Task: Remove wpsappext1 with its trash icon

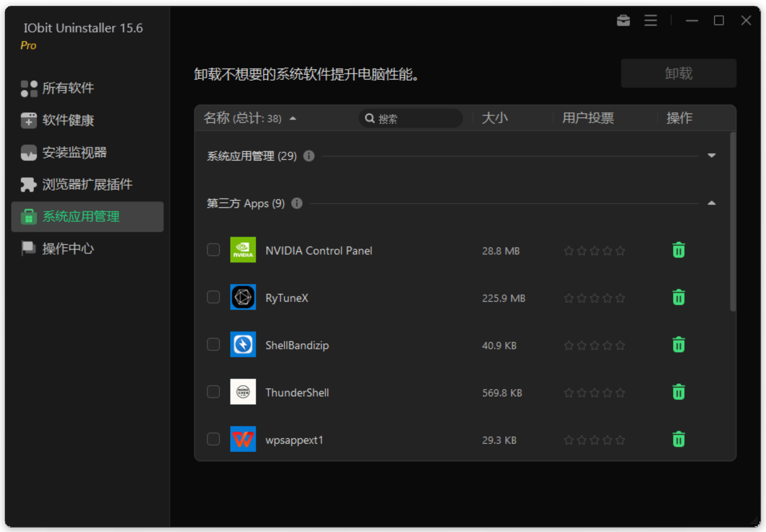Action: (679, 439)
